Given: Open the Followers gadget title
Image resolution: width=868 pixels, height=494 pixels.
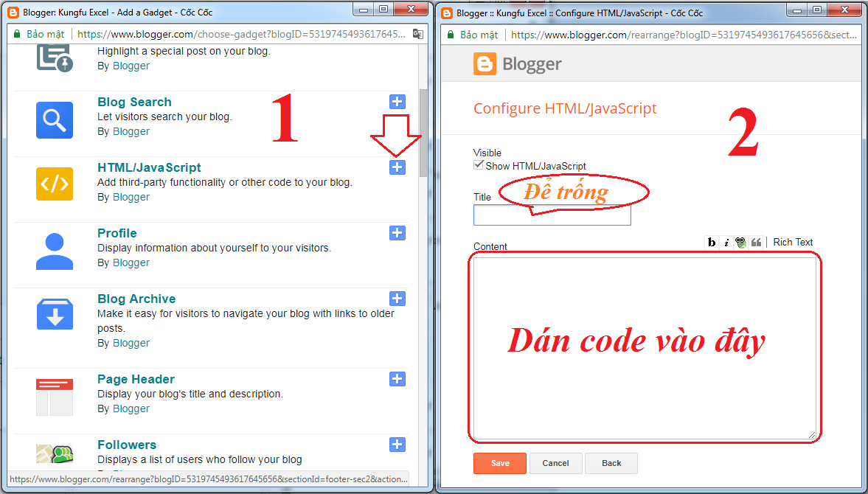Looking at the screenshot, I should (127, 445).
